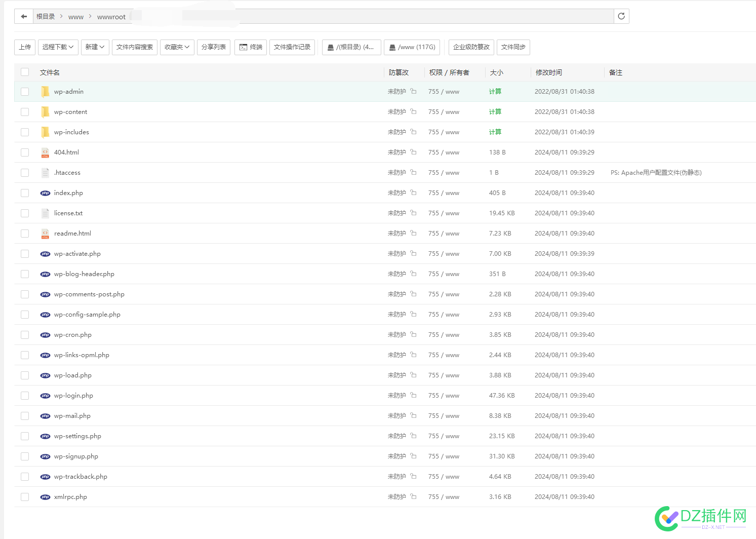Click lock icon in wp-content row

[x=413, y=111]
